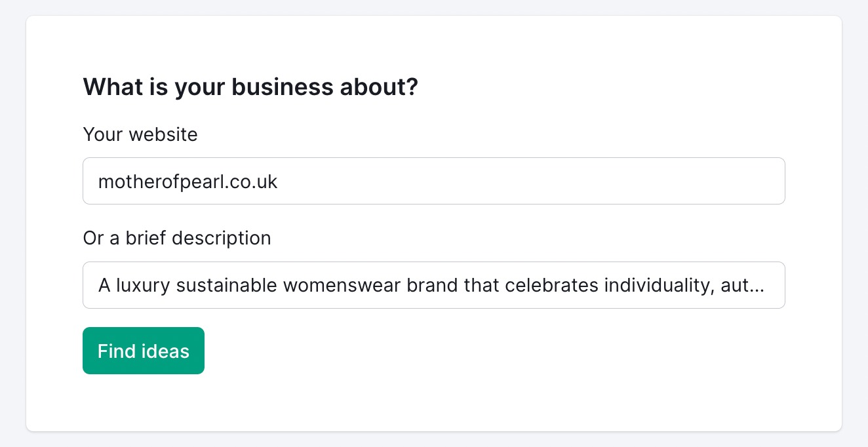Screen dimensions: 868x447
Task: Click Find ideas to search for ideas
Action: (x=143, y=351)
